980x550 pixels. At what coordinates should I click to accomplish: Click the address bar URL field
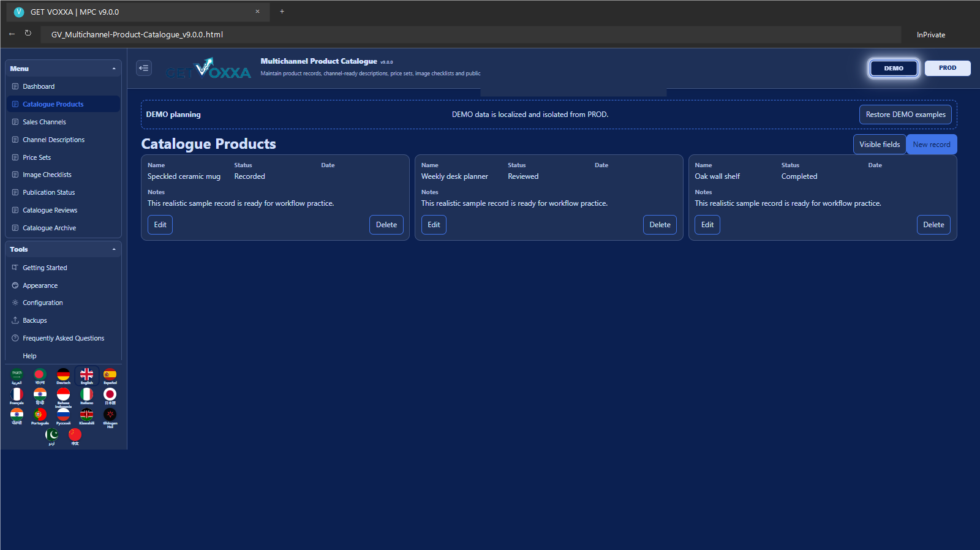click(471, 34)
